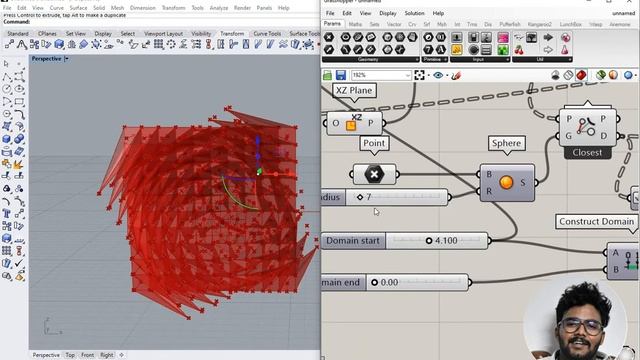Click the green Colour Swatch icon in the Input palette
The image size is (640, 360).
[503, 50]
